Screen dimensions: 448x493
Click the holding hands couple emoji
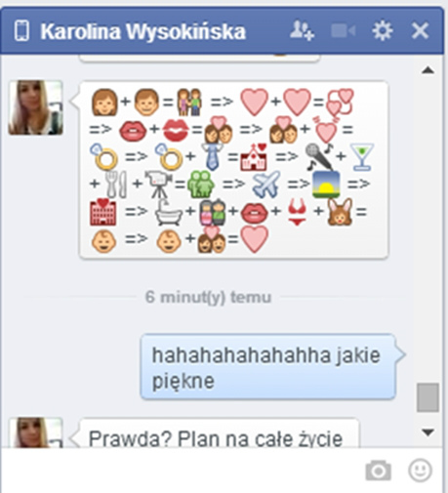[x=189, y=103]
